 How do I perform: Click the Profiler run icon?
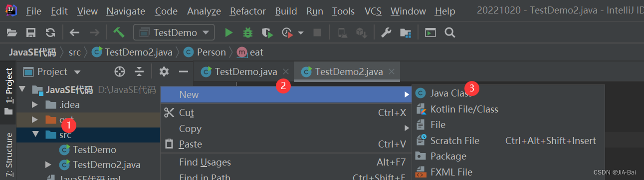287,33
